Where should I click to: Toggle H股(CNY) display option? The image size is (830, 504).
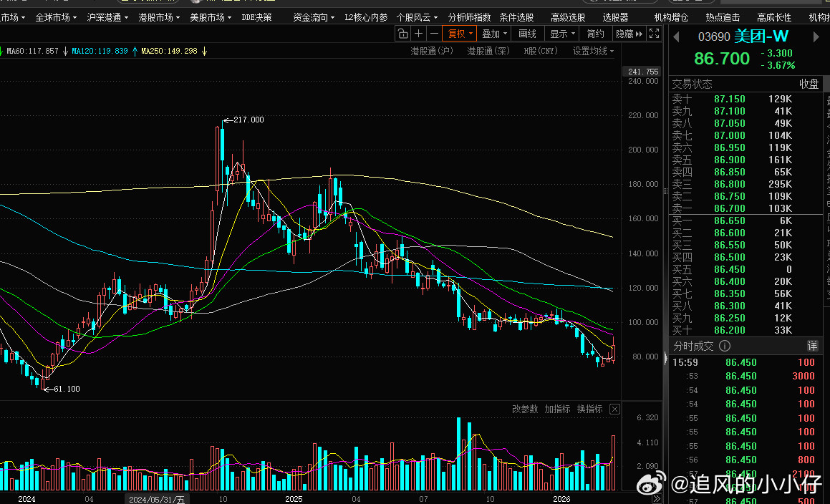coord(541,52)
